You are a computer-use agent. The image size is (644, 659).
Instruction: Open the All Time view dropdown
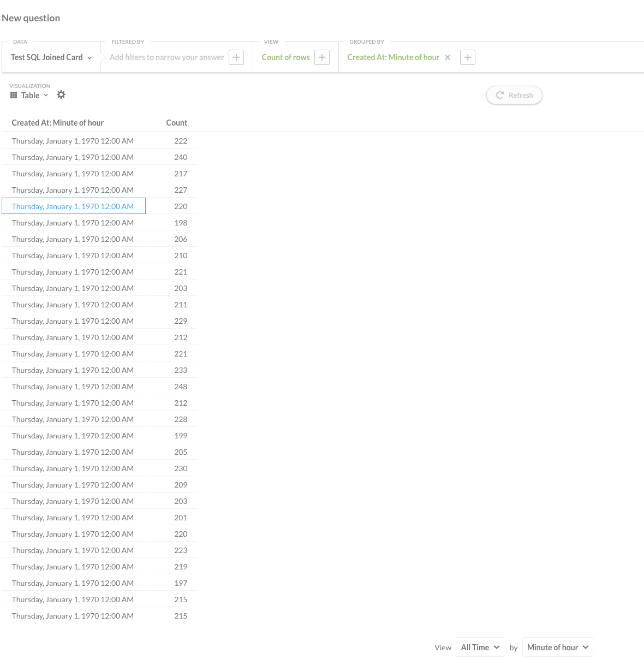click(x=480, y=647)
